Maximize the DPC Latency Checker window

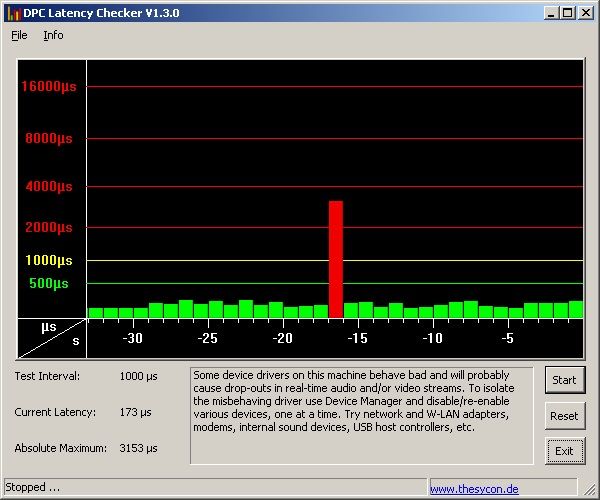click(x=567, y=13)
